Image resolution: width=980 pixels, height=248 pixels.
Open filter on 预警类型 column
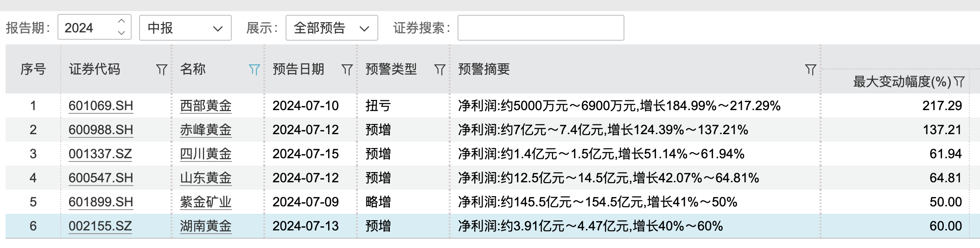click(439, 70)
